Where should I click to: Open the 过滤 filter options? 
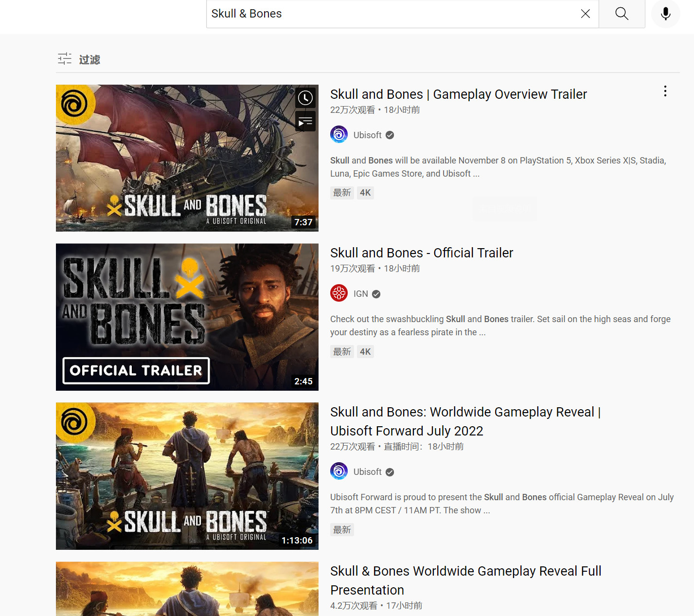[x=79, y=59]
